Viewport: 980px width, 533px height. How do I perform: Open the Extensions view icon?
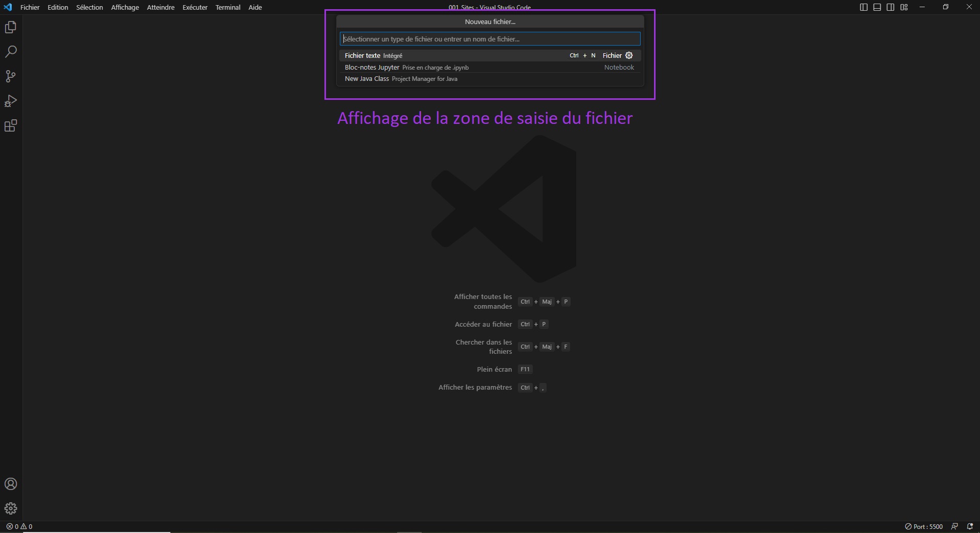tap(11, 126)
